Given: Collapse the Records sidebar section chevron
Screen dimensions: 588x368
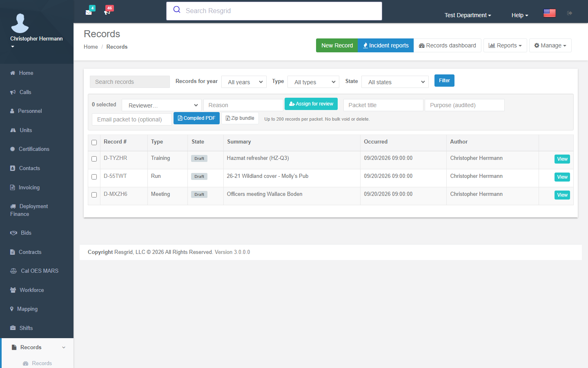Looking at the screenshot, I should click(x=64, y=347).
